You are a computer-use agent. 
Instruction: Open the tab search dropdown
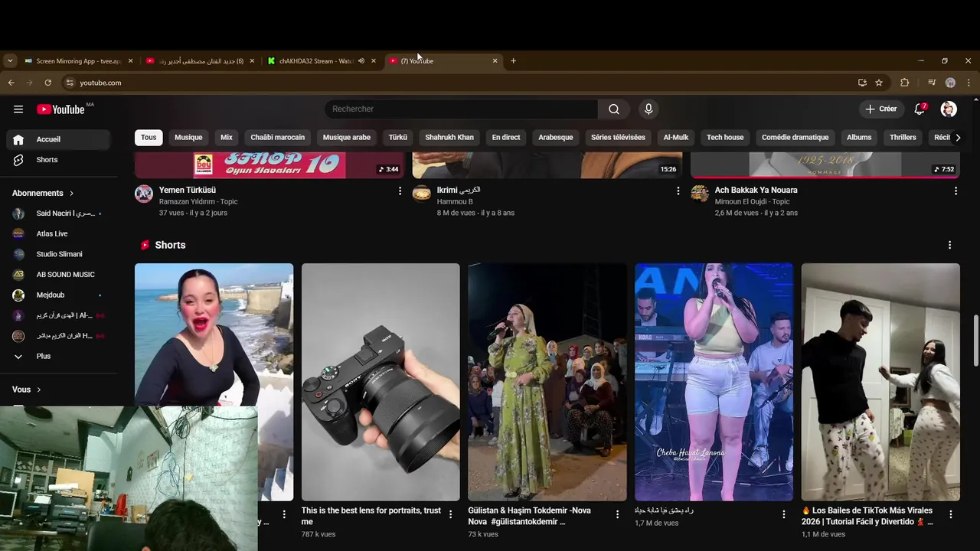coord(10,60)
